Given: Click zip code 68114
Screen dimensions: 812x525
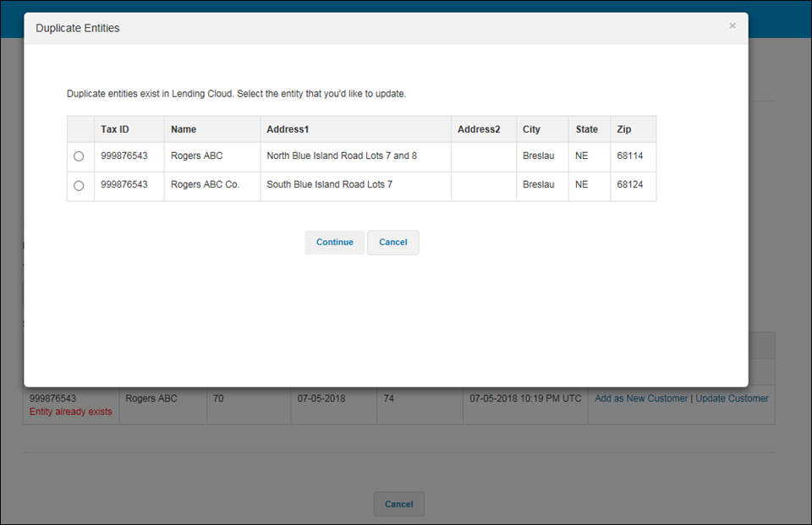Looking at the screenshot, I should coord(629,156).
